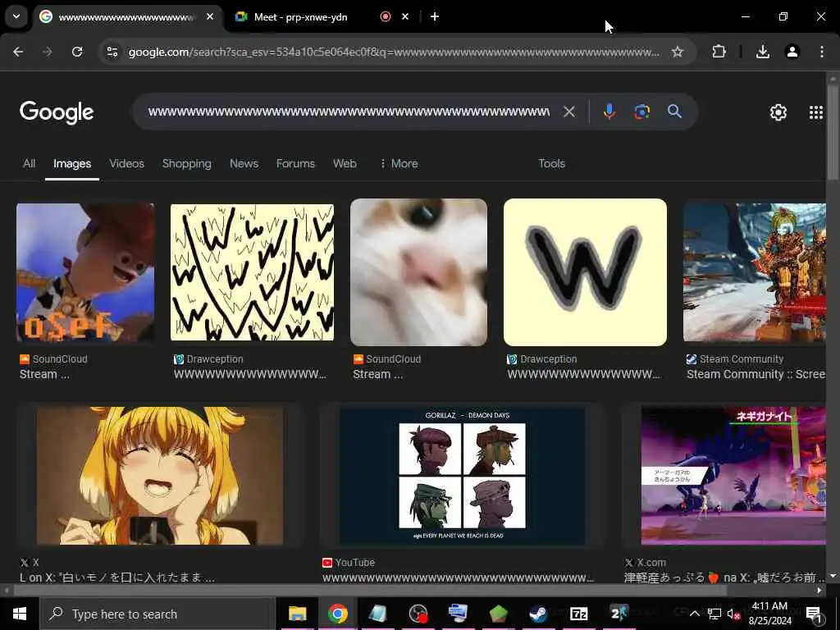The width and height of the screenshot is (840, 630).
Task: Switch to the All results tab
Action: click(29, 163)
